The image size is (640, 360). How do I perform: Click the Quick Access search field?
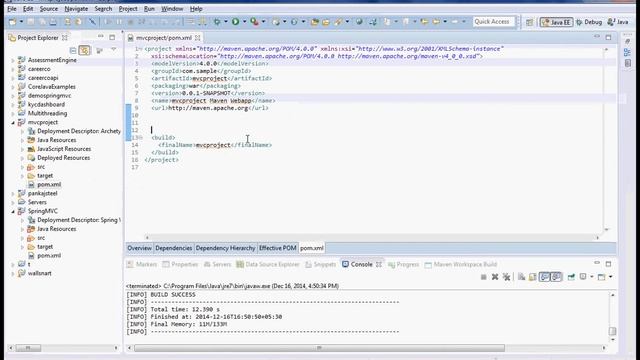coord(494,22)
